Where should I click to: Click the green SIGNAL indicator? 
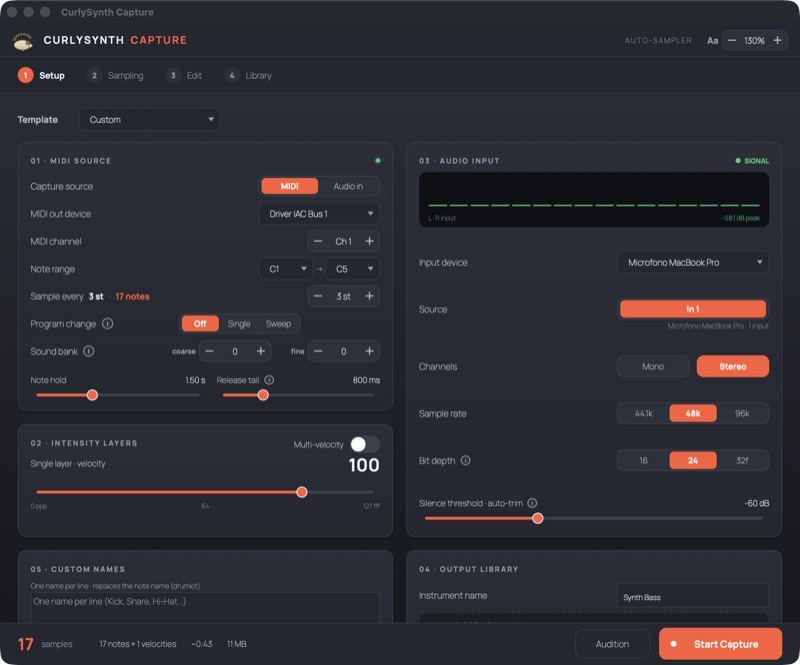point(752,161)
